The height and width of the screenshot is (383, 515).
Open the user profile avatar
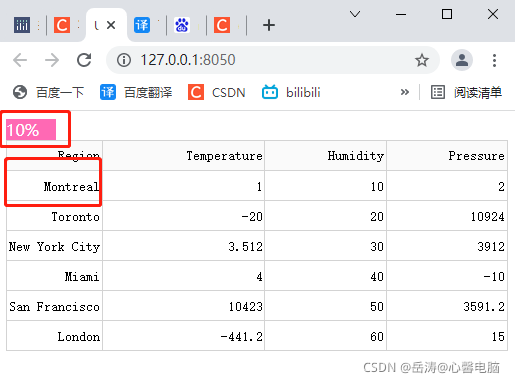tap(462, 60)
